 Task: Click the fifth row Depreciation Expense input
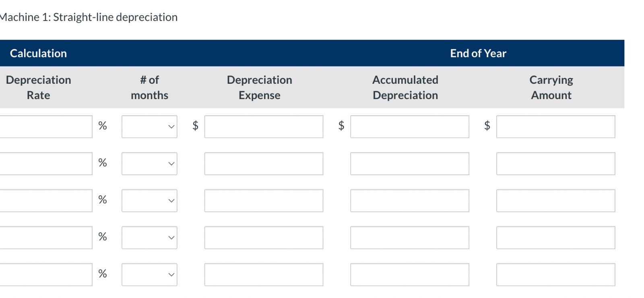click(x=264, y=275)
